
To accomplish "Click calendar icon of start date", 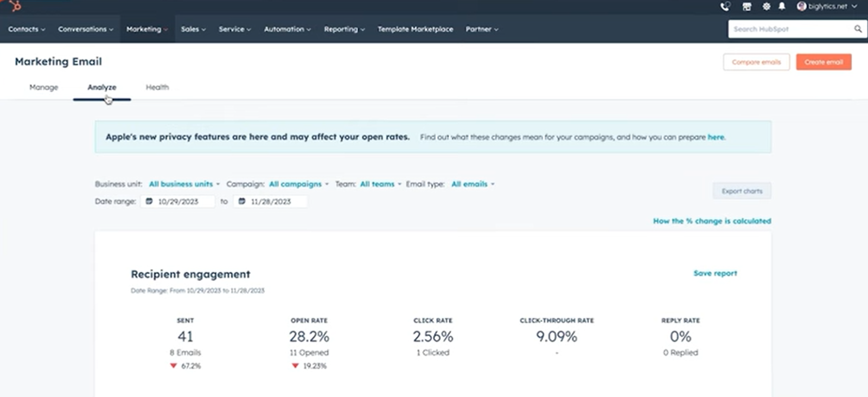I will 149,201.
